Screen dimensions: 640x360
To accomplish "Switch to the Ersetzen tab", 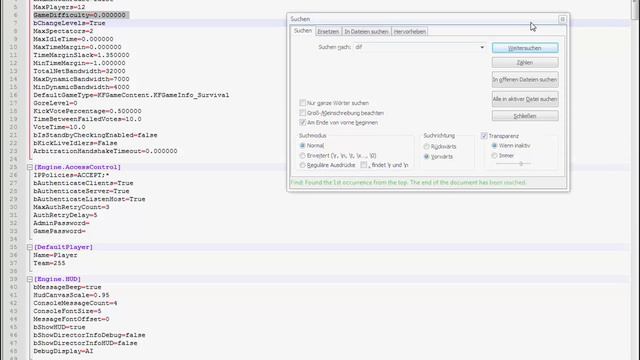I will (x=328, y=31).
